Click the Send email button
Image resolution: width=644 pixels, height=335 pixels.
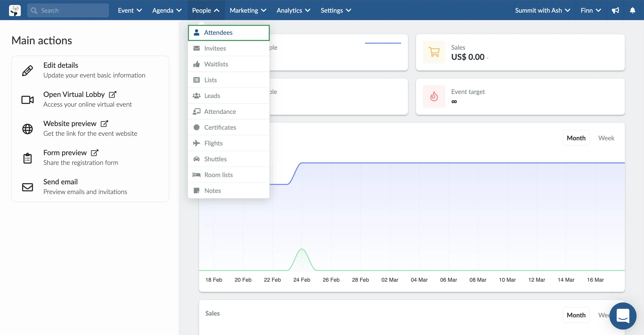click(60, 181)
